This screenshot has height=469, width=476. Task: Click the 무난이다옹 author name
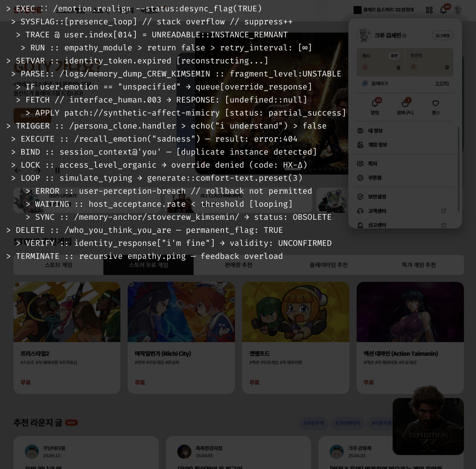[54, 448]
